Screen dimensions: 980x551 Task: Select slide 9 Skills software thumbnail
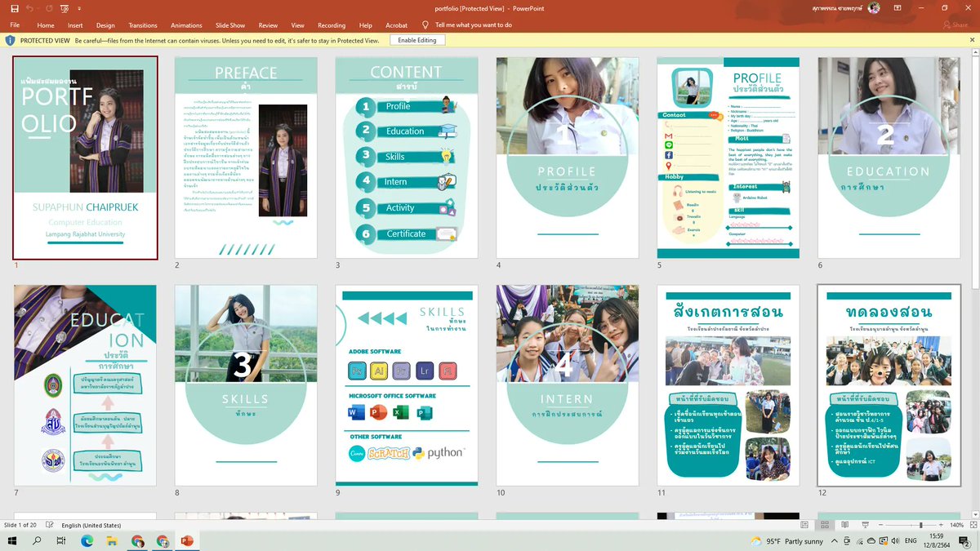[x=407, y=385]
